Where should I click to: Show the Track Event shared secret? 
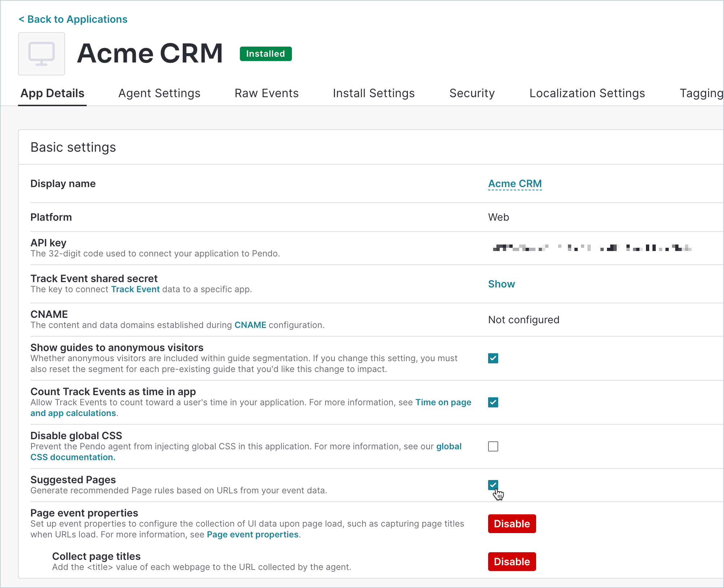[501, 284]
